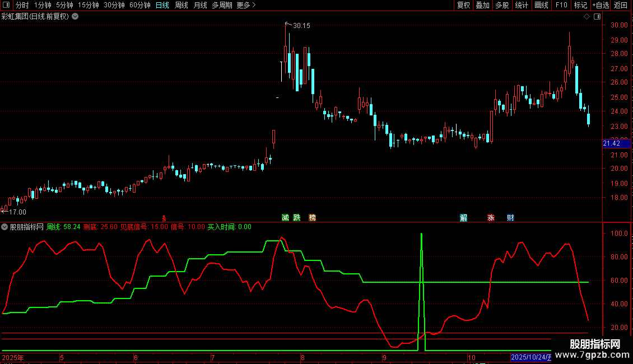
Task: Click 返回 to go back
Action: (621, 5)
